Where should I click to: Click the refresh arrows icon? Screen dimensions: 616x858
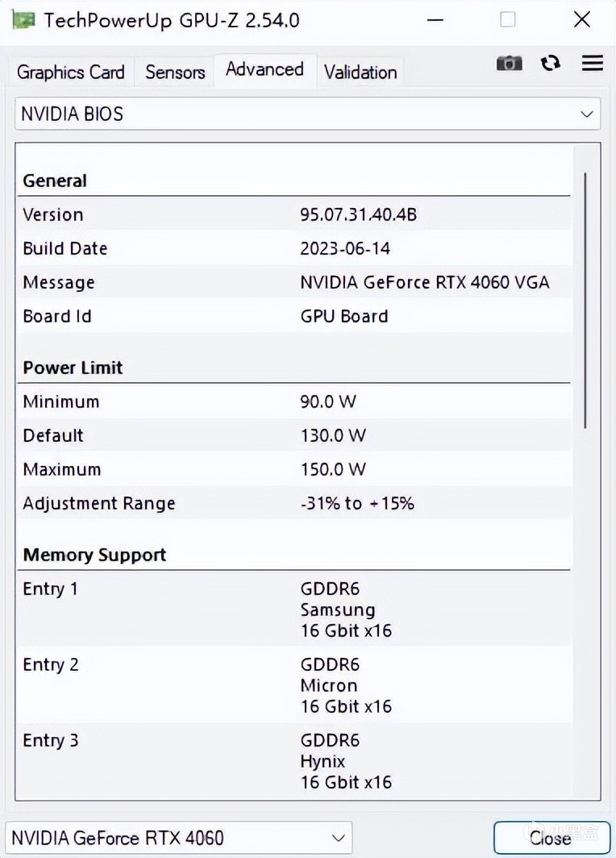tap(551, 64)
